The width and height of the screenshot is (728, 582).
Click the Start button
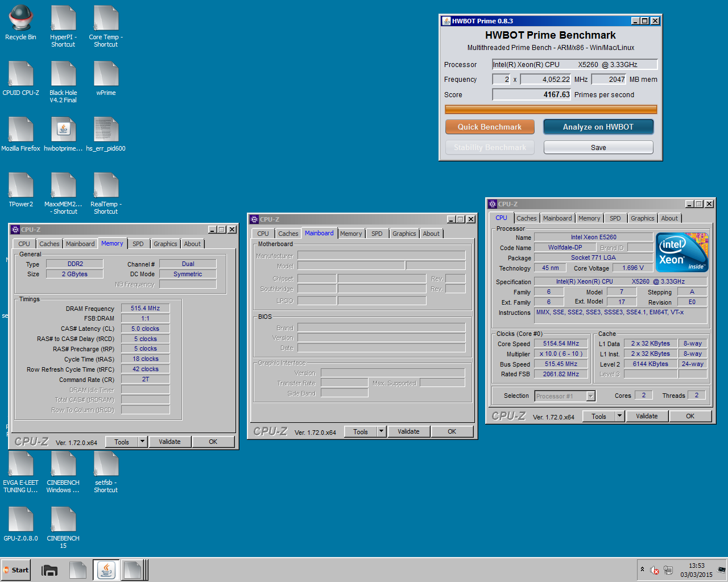click(x=16, y=570)
